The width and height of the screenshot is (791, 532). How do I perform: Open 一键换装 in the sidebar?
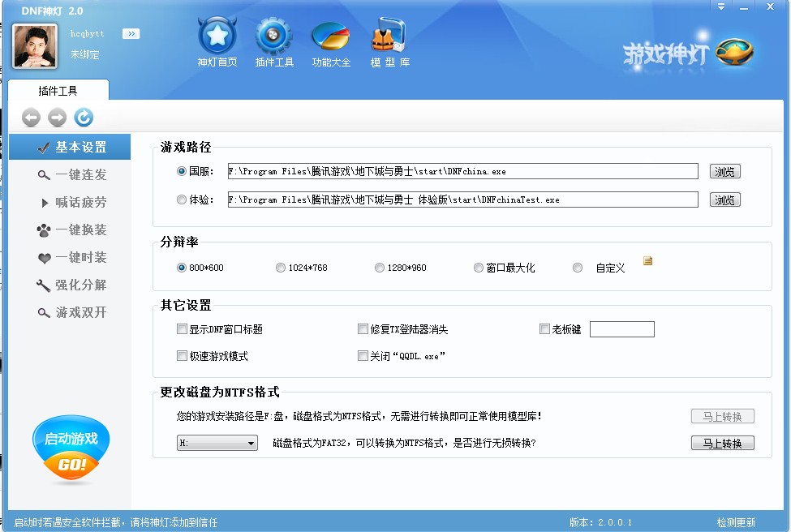[70, 230]
